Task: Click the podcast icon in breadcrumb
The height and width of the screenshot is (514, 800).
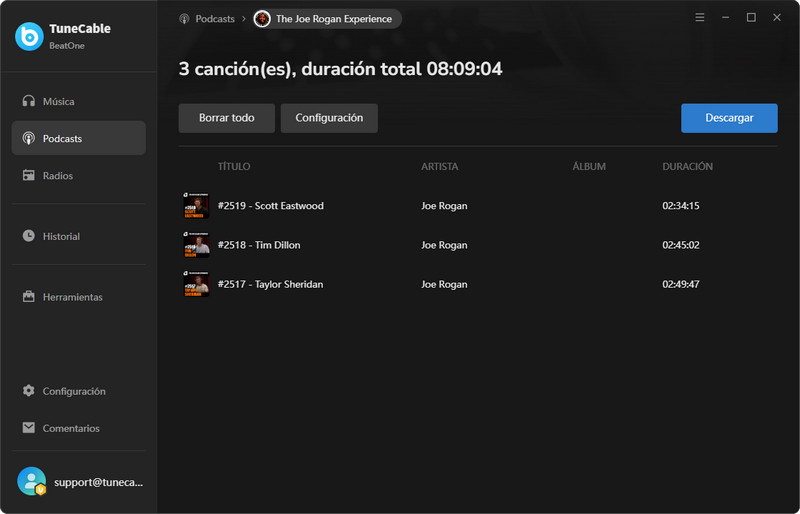Action: (184, 19)
